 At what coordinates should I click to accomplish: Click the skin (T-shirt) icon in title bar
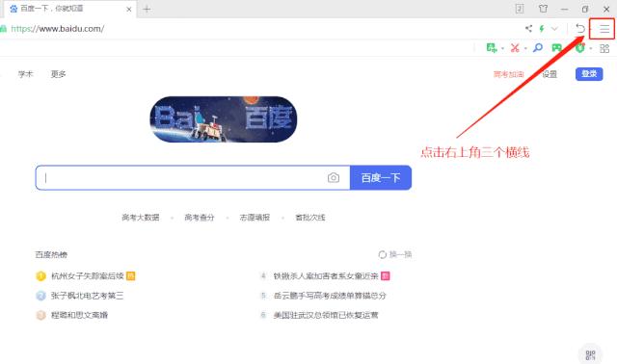pyautogui.click(x=543, y=9)
